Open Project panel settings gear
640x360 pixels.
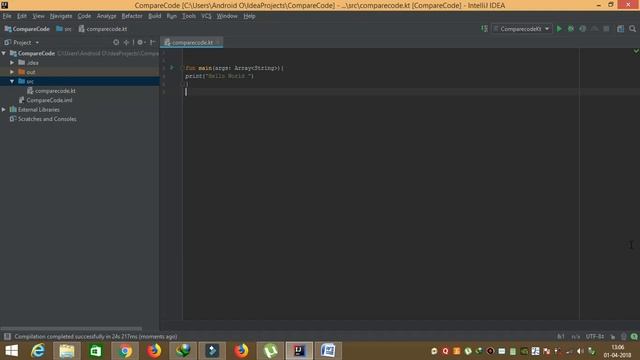140,42
